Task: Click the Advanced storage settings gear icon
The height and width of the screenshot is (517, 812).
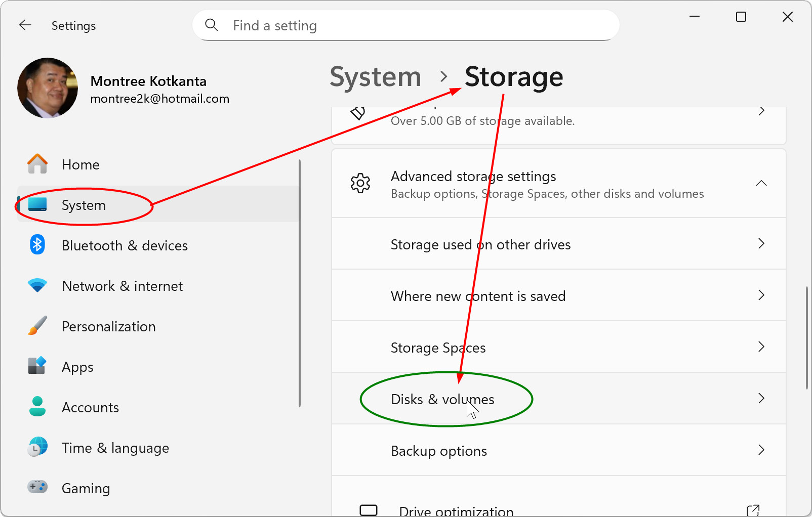Action: (360, 183)
